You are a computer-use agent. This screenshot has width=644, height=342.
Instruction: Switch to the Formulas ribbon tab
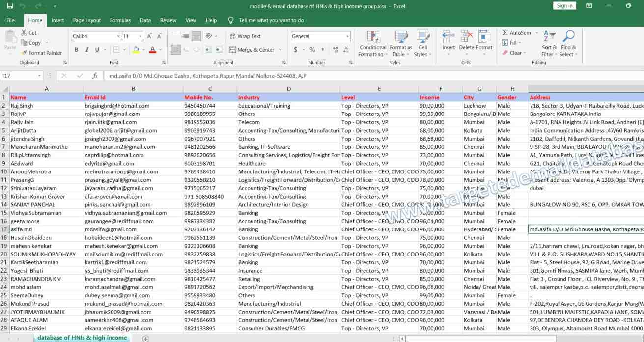pyautogui.click(x=120, y=20)
